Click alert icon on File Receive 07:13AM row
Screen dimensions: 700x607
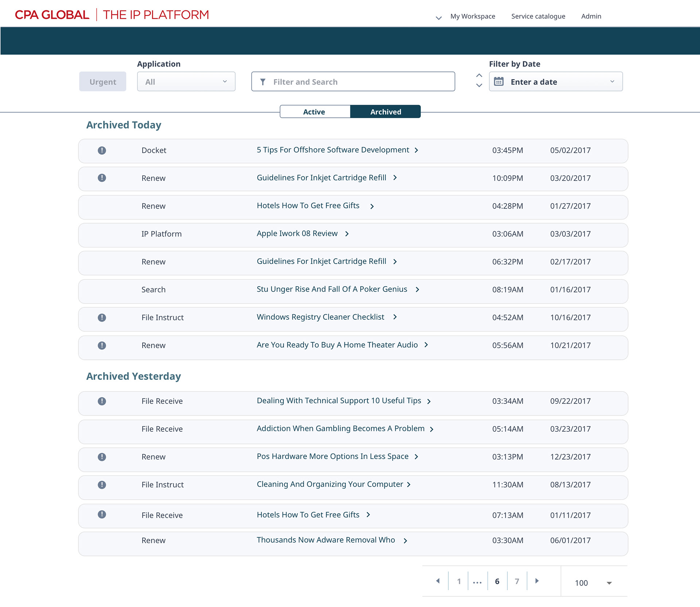(102, 514)
